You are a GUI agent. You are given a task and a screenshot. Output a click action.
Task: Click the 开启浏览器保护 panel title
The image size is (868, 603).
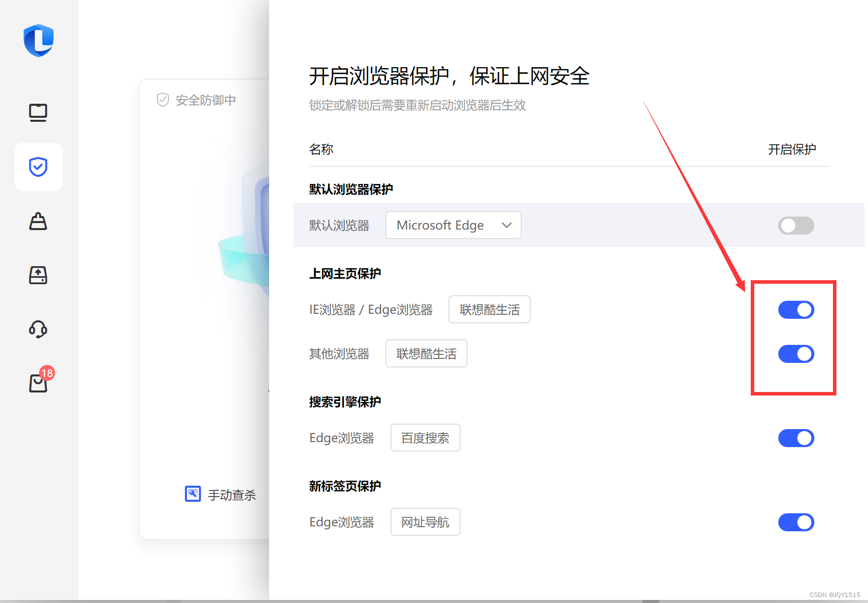pos(449,76)
